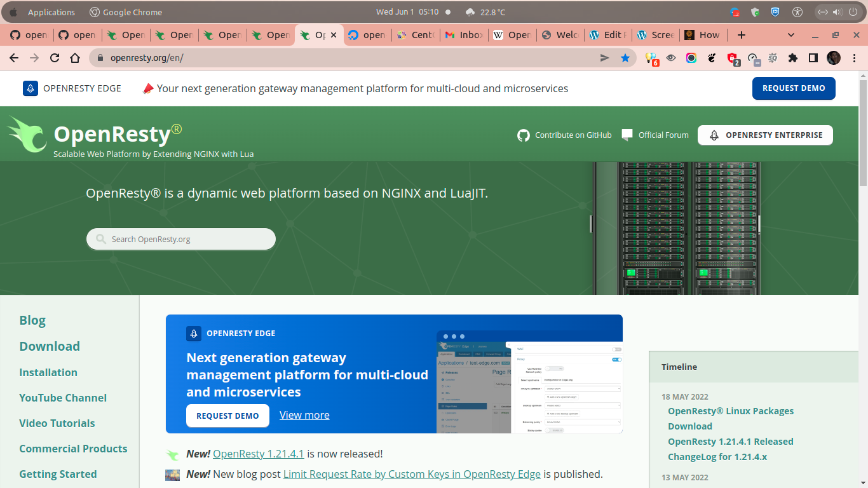868x488 pixels.
Task: Open the power menu in top panel
Action: (853, 12)
